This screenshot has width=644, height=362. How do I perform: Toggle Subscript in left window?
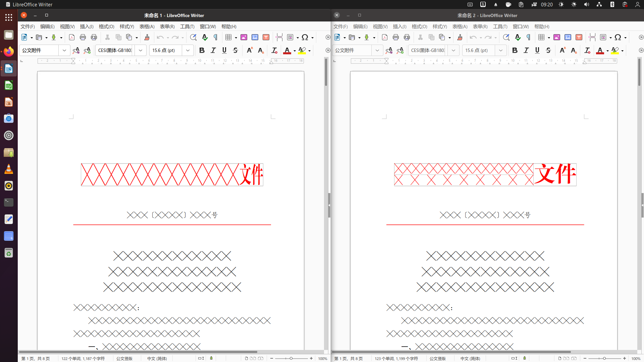(261, 50)
